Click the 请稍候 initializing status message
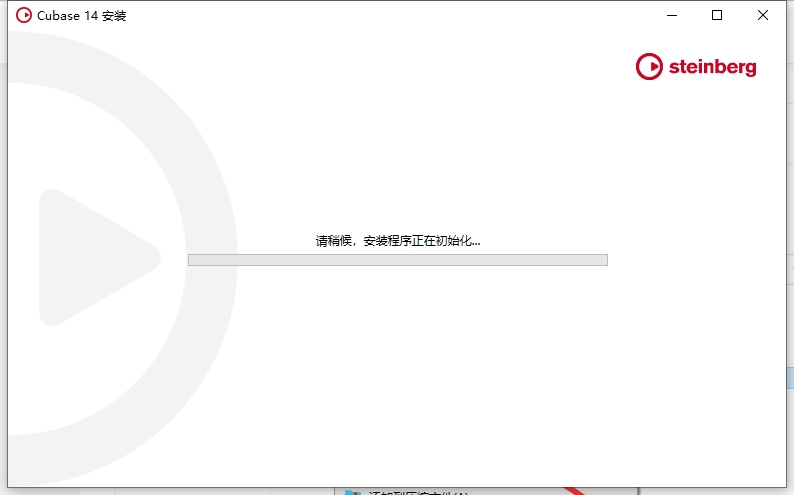This screenshot has width=794, height=495. point(398,241)
